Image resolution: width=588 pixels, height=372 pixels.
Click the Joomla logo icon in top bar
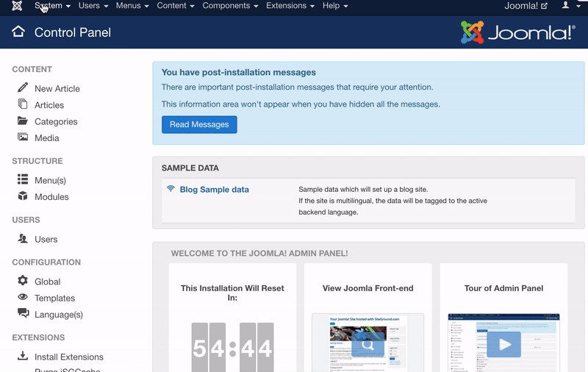tap(17, 6)
